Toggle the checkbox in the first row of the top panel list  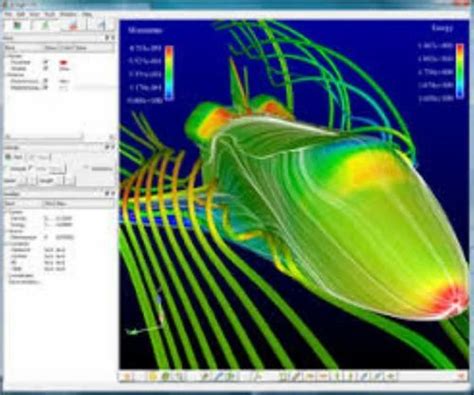[x=46, y=62]
